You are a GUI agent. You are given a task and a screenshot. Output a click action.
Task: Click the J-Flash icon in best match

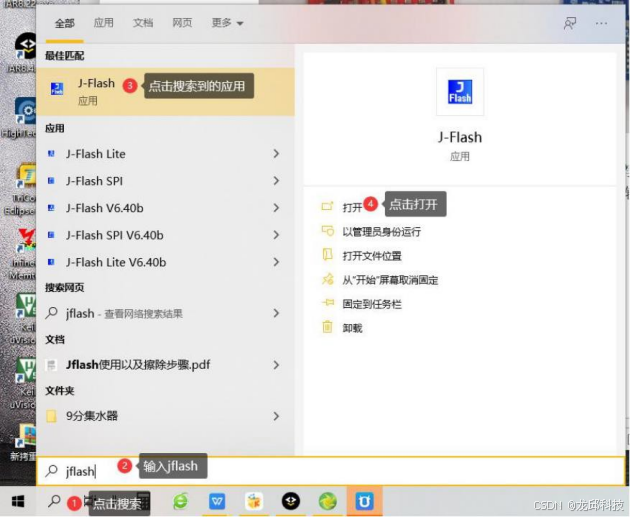point(57,88)
